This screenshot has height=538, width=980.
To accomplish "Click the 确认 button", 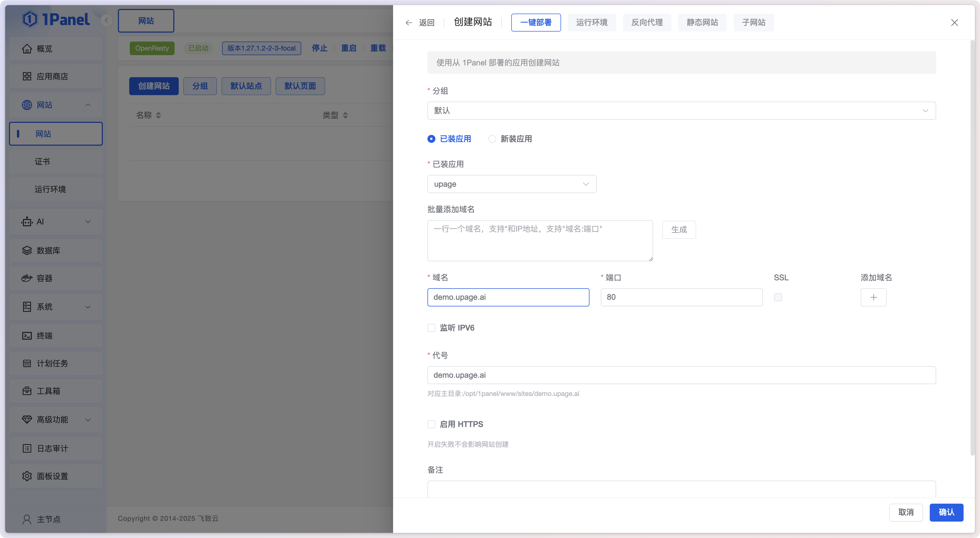I will 946,512.
